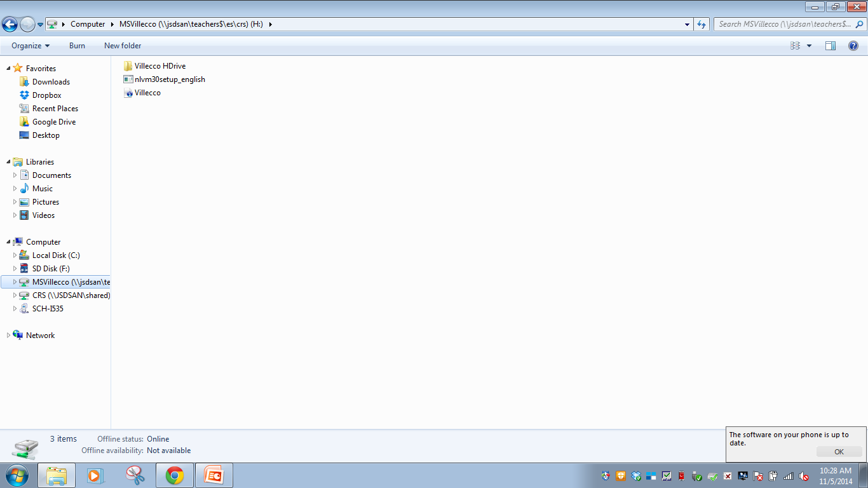Expand arrow after (H:) breadcrumb

270,24
